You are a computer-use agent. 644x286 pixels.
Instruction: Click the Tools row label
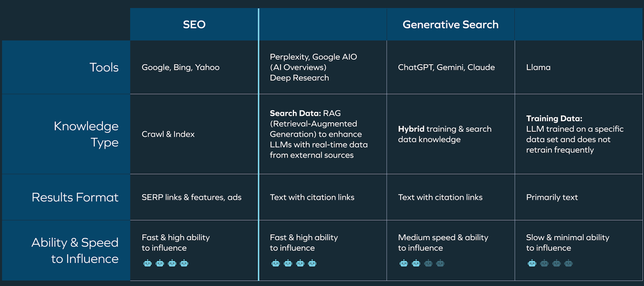[x=104, y=67]
